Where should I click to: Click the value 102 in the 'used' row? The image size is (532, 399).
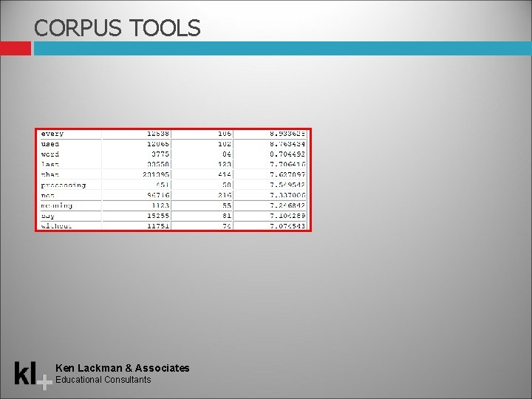click(x=225, y=144)
